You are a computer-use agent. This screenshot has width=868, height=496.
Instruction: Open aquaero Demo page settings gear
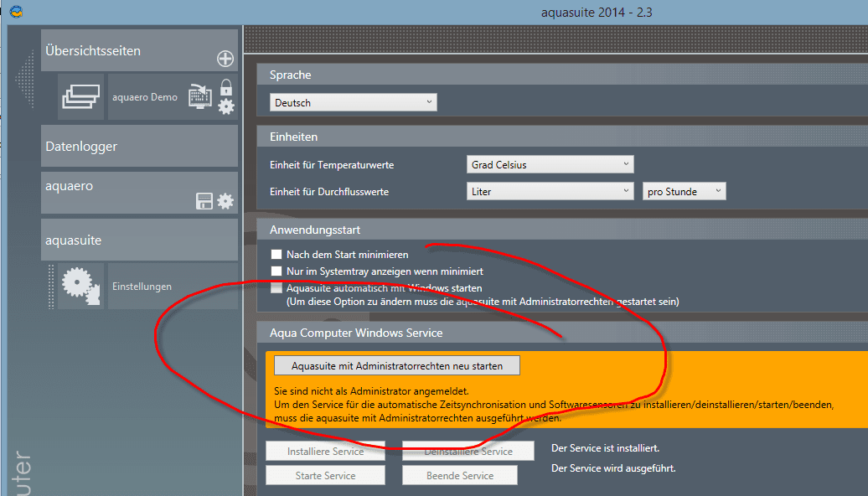tap(226, 106)
